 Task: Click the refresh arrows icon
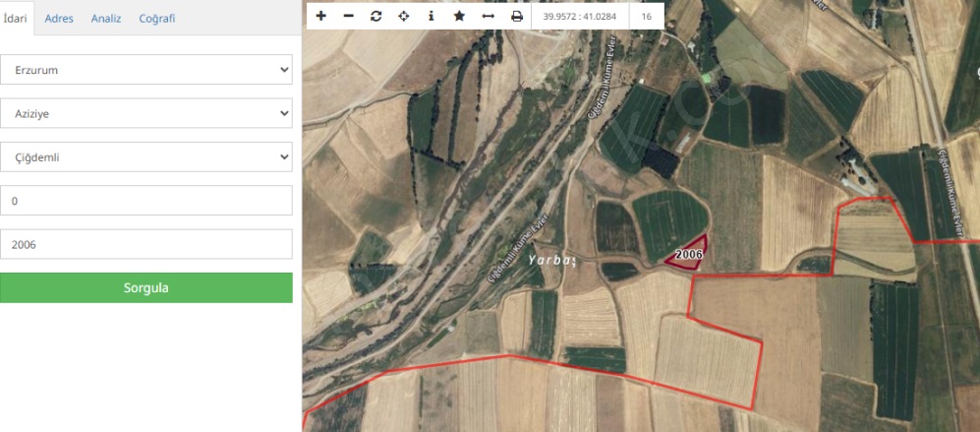point(375,17)
